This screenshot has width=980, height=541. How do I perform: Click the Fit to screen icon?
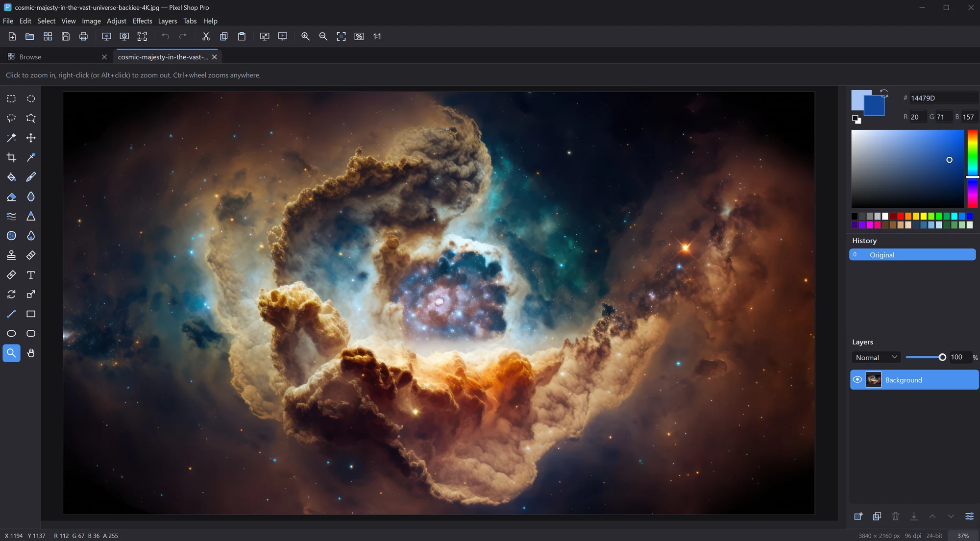[341, 36]
